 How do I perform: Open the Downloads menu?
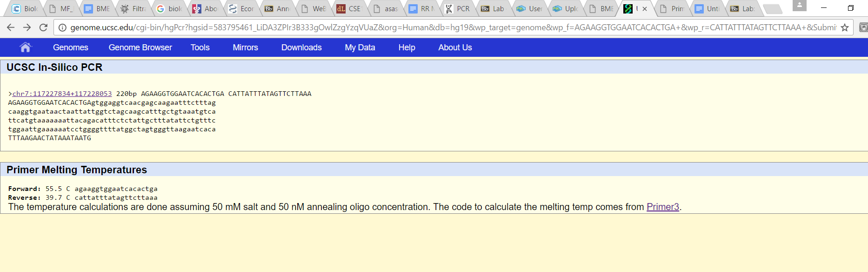(x=301, y=48)
